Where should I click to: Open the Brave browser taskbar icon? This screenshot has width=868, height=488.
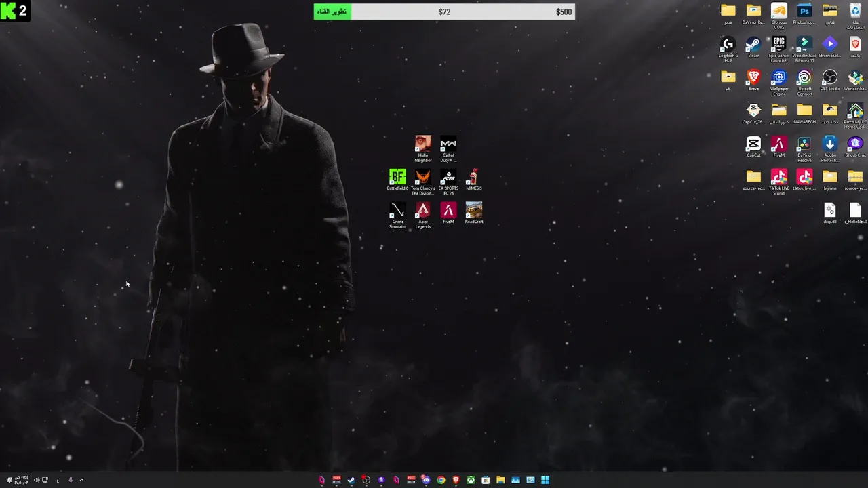click(x=456, y=480)
